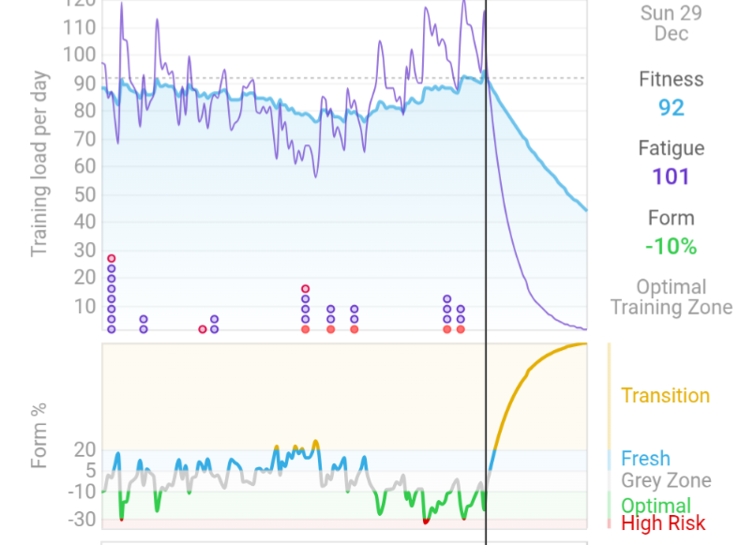Select the Form value -10%
756x545 pixels.
[671, 247]
